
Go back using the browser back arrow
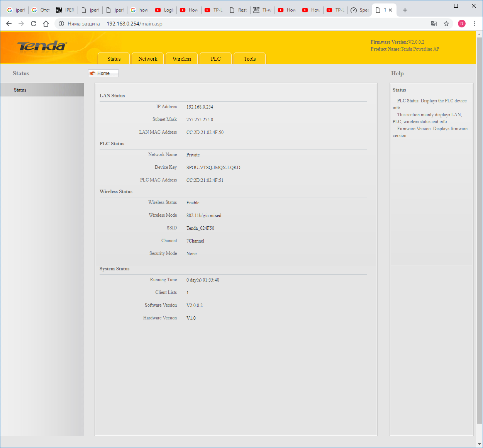coord(9,24)
